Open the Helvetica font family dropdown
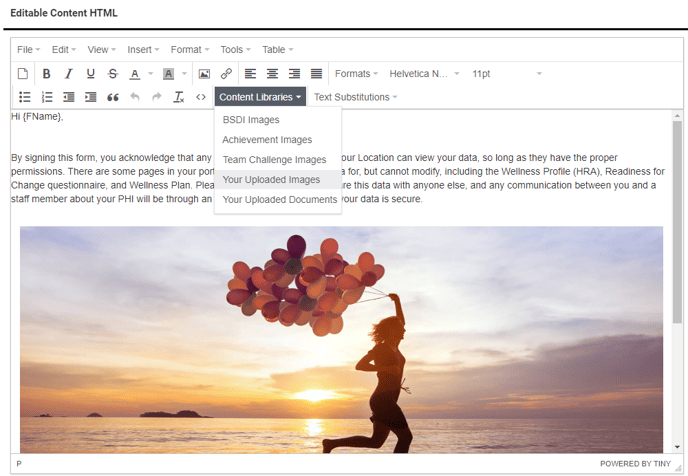This screenshot has width=688, height=476. (424, 74)
